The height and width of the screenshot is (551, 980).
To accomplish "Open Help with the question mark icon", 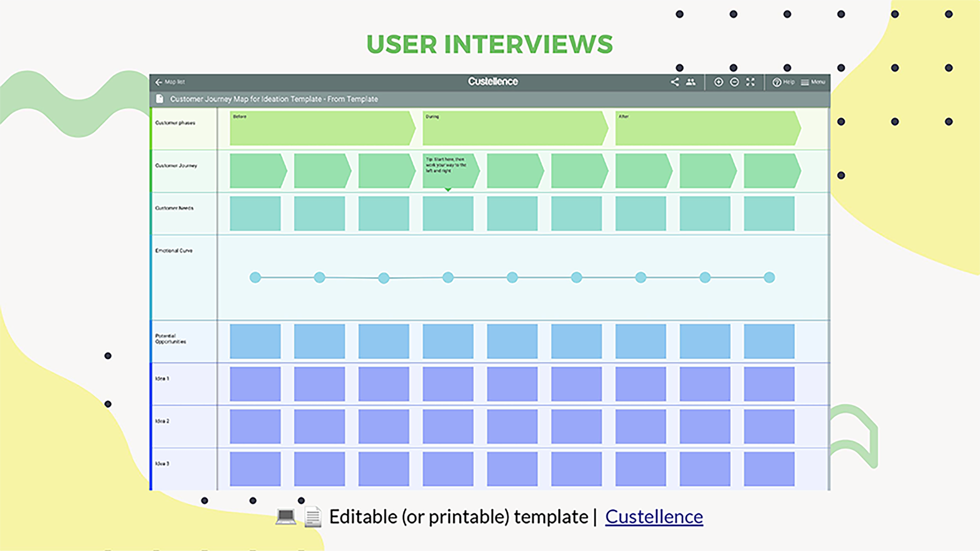I will coord(776,82).
